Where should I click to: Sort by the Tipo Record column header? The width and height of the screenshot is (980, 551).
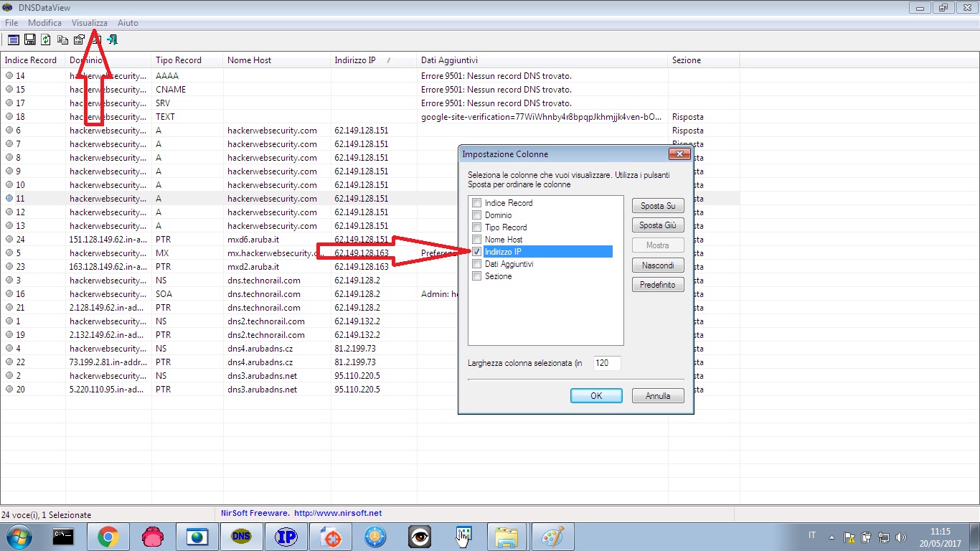(x=187, y=60)
